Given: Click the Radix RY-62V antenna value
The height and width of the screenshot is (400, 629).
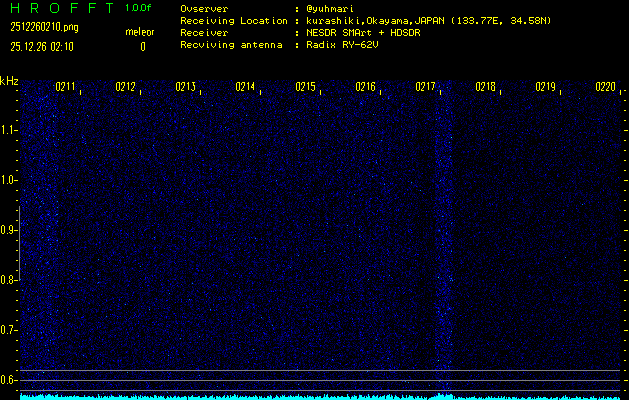Looking at the screenshot, I should point(342,45).
